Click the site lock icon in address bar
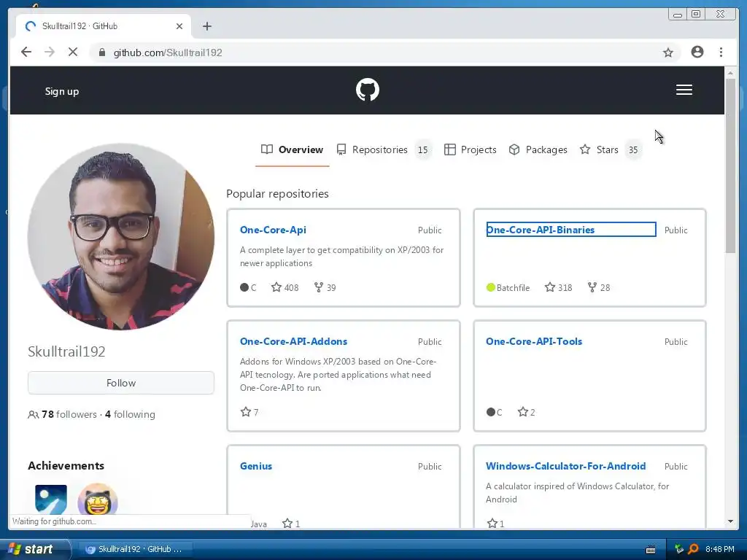Viewport: 747px width, 560px height. click(101, 52)
